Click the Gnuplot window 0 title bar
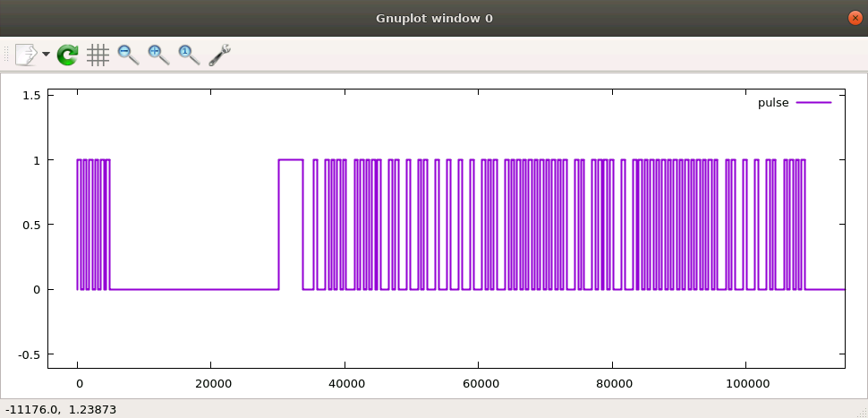The image size is (868, 418). [x=434, y=18]
